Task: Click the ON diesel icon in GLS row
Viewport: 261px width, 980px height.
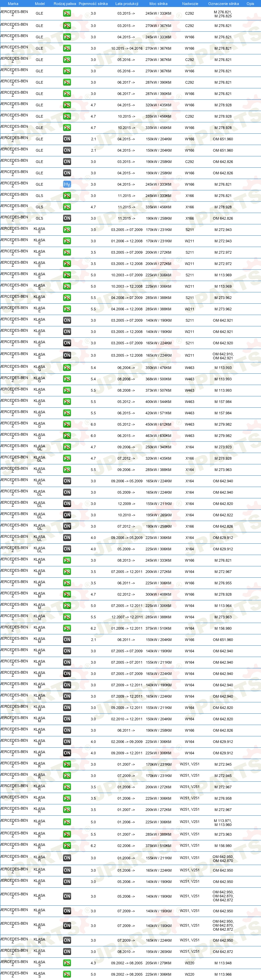Action: [x=67, y=218]
